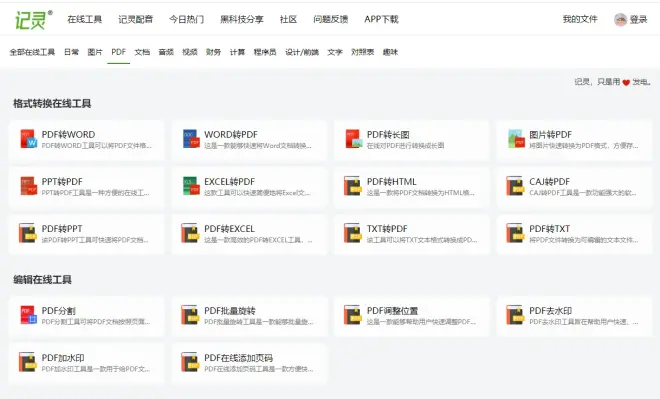Open 我的文件 link

coord(580,19)
